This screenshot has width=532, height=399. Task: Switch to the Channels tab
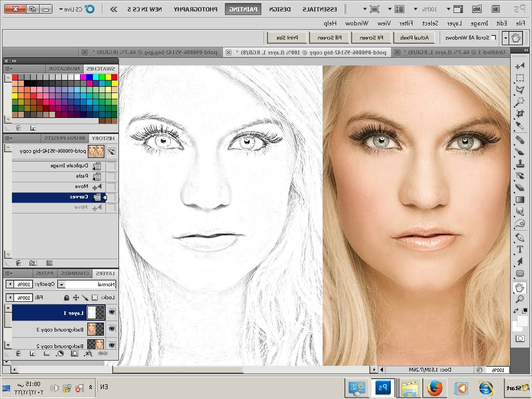click(73, 273)
